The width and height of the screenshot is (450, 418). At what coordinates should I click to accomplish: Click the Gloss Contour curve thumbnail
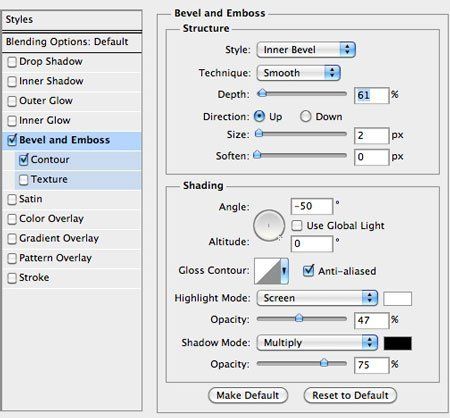click(267, 271)
